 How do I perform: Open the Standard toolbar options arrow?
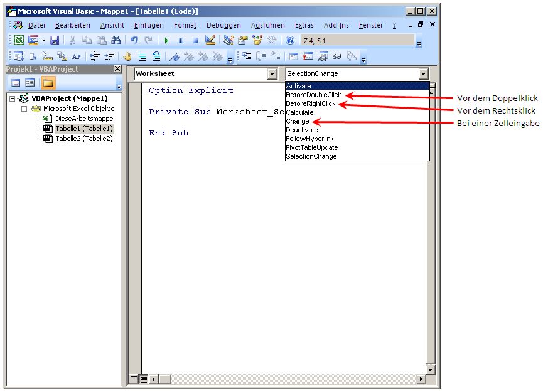pos(419,44)
